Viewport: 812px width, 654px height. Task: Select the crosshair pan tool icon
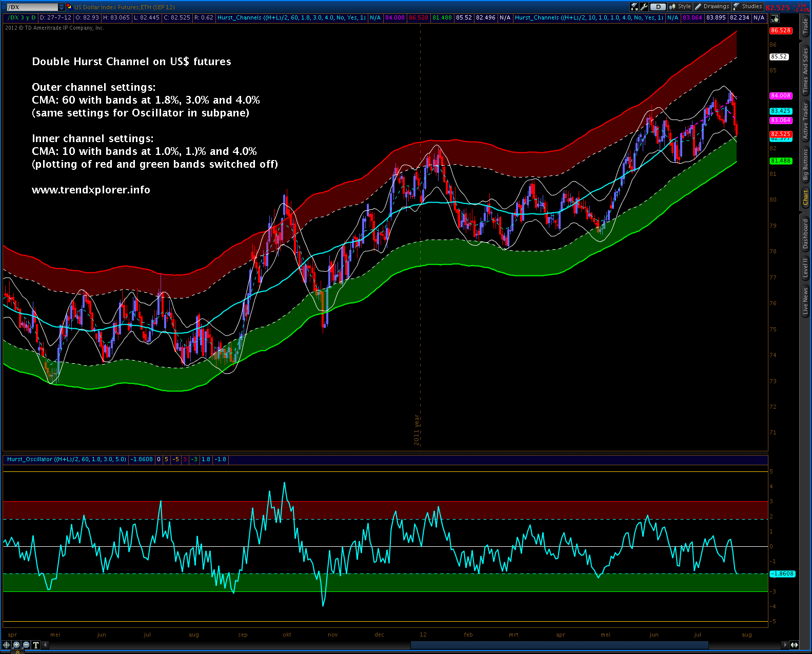click(x=6, y=645)
